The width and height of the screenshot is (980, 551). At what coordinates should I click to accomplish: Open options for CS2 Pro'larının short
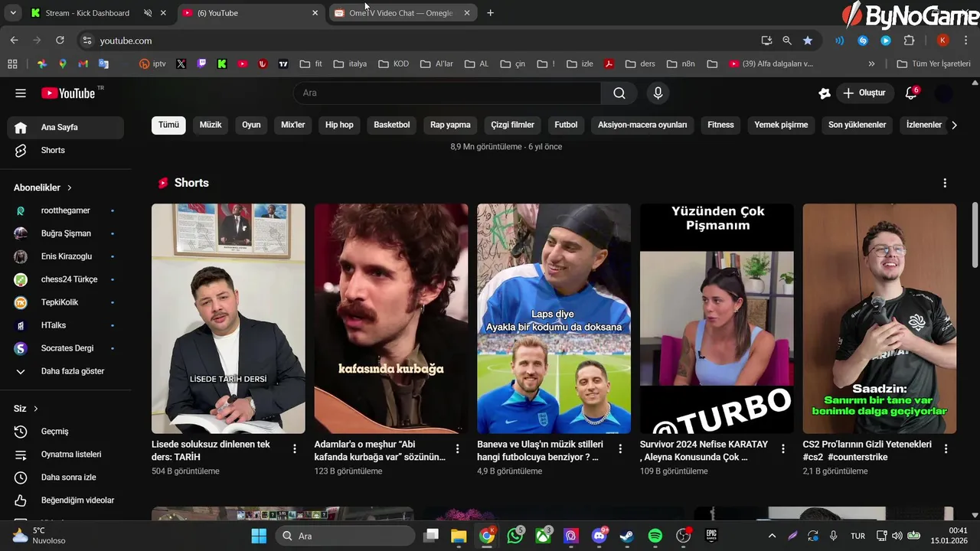pyautogui.click(x=946, y=449)
